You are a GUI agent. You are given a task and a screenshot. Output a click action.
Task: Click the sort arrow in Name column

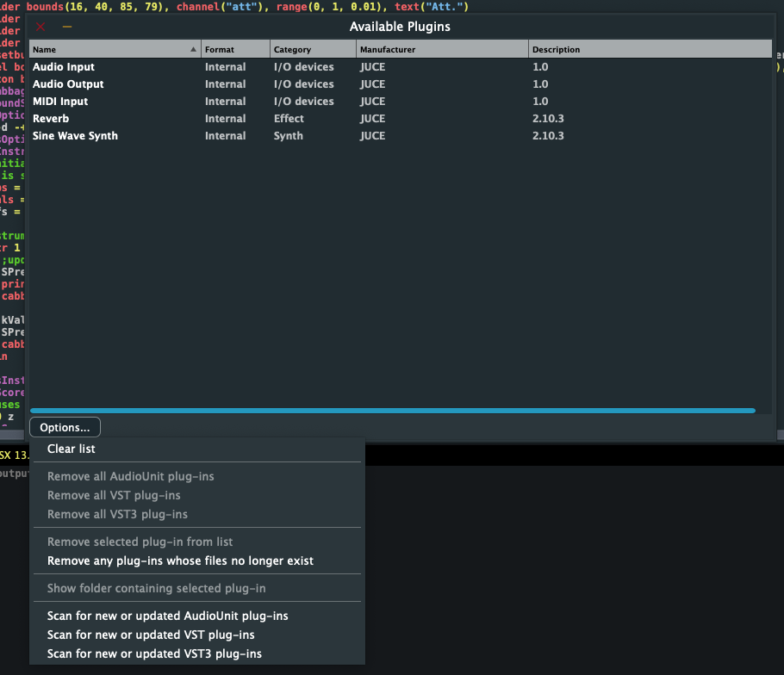click(x=194, y=49)
